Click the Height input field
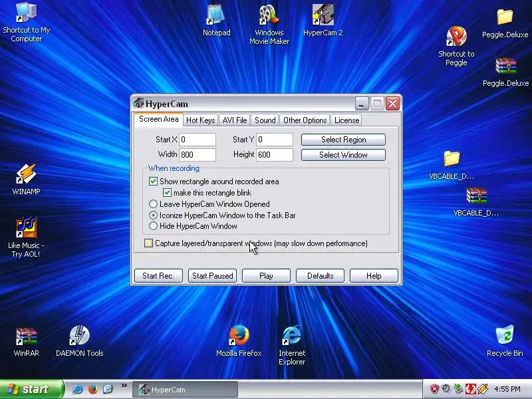This screenshot has height=399, width=532. (275, 155)
